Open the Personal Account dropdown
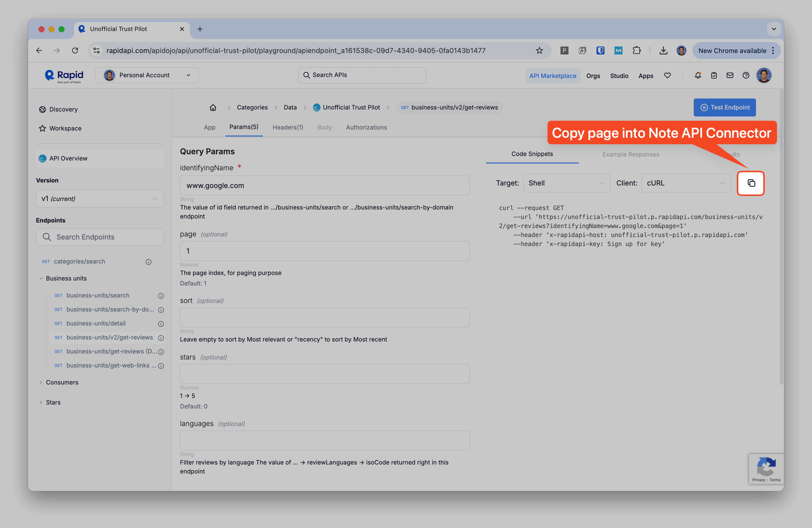 pyautogui.click(x=147, y=75)
